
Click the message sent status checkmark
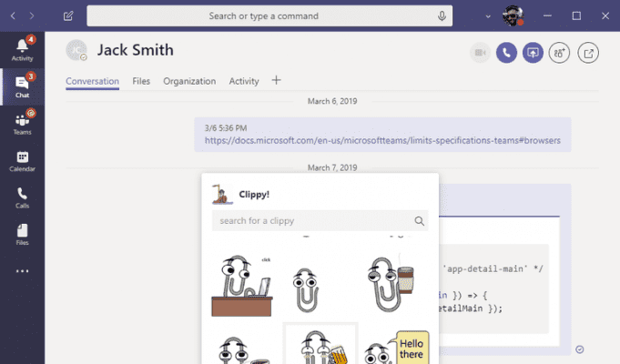click(580, 349)
